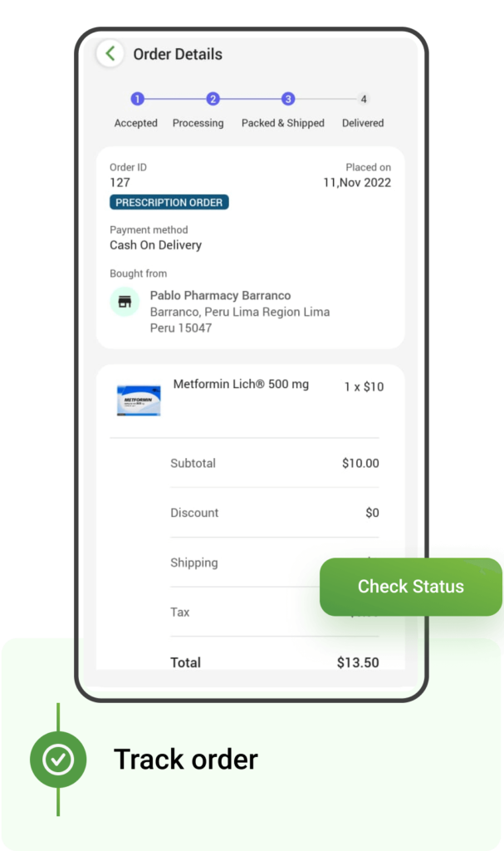Click the Metformin Lich 500 mg item

click(x=241, y=384)
